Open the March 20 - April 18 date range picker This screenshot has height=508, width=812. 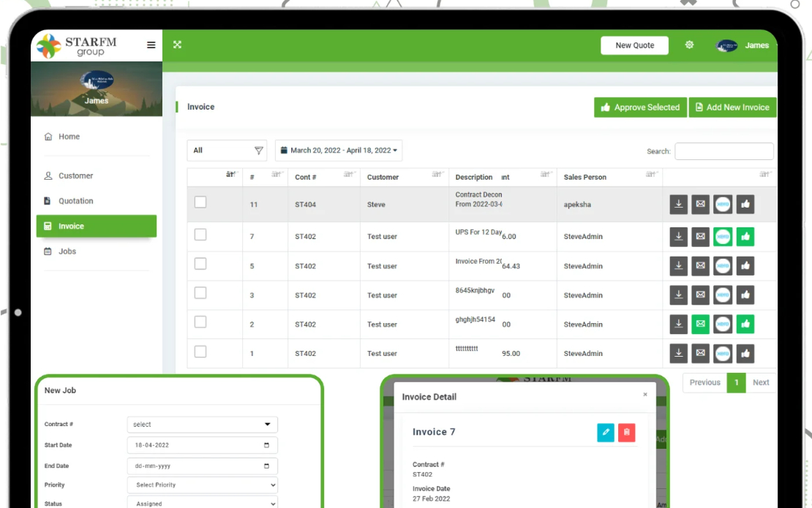(339, 151)
